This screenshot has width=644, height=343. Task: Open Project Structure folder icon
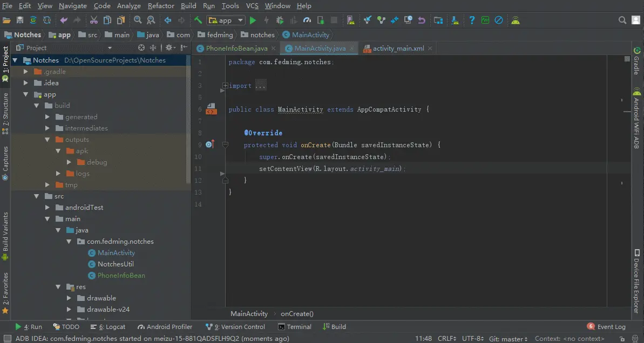pyautogui.click(x=438, y=20)
